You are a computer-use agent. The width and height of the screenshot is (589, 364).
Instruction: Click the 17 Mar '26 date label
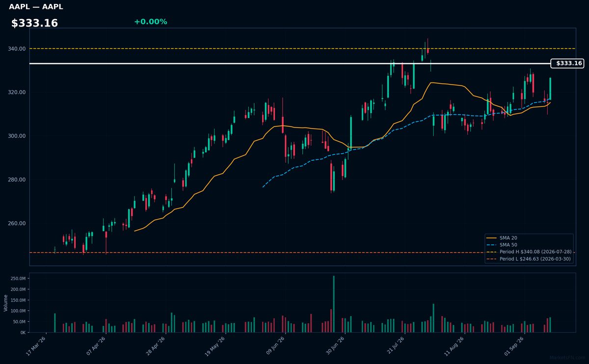[x=36, y=346]
